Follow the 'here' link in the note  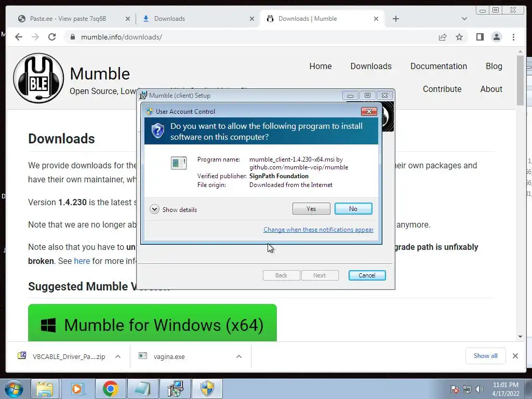[x=82, y=261]
